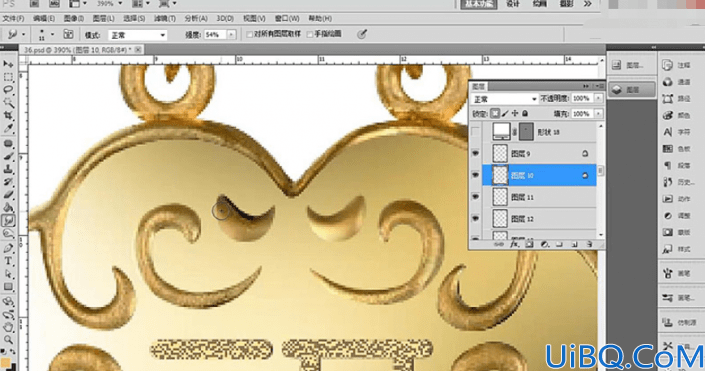Viewport: 705px width, 371px height.
Task: Select the Zoom magnifier tool
Action: pos(8,340)
